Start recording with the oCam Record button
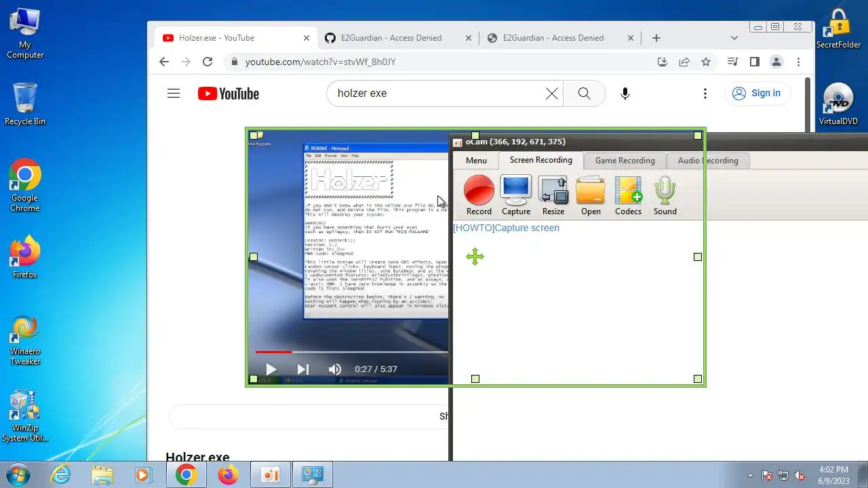This screenshot has width=868, height=488. pos(479,196)
